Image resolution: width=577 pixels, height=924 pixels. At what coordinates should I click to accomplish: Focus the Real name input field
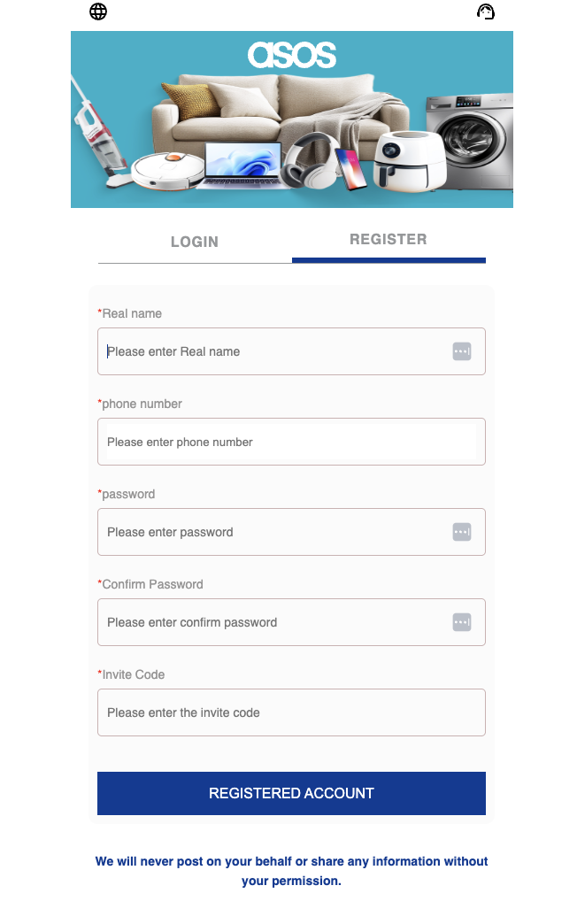point(274,351)
